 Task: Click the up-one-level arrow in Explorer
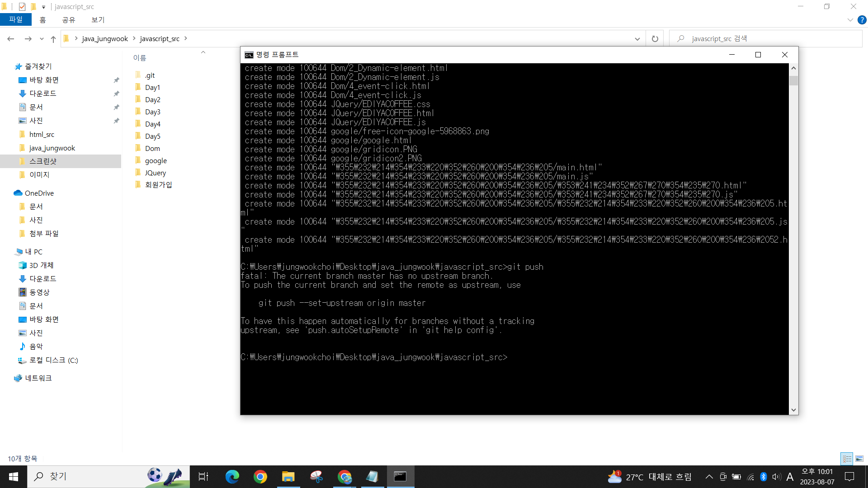click(53, 39)
